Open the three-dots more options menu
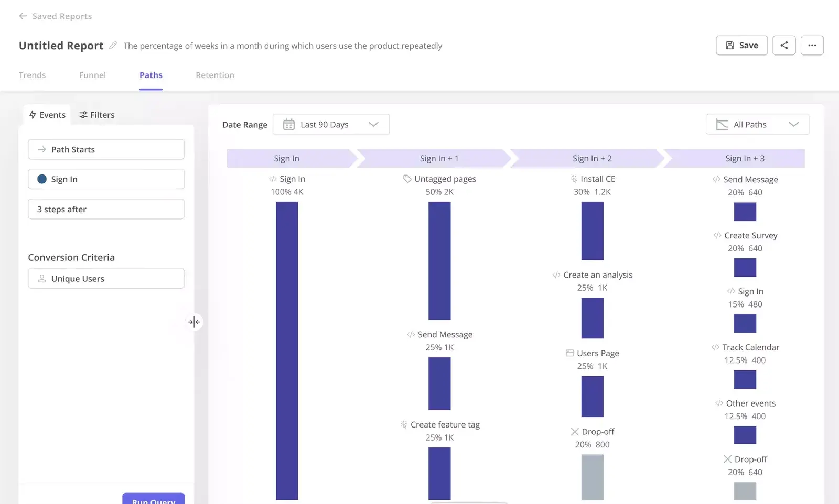839x504 pixels. pyautogui.click(x=812, y=46)
